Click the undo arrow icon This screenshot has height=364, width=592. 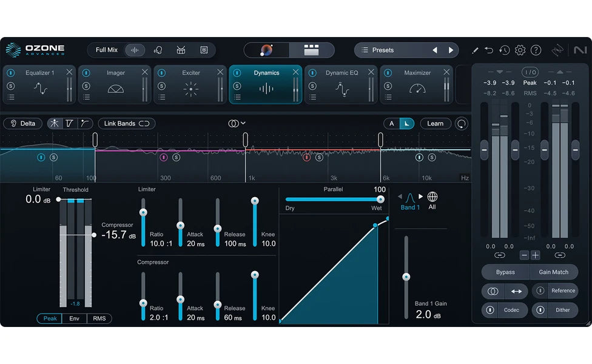pos(488,50)
